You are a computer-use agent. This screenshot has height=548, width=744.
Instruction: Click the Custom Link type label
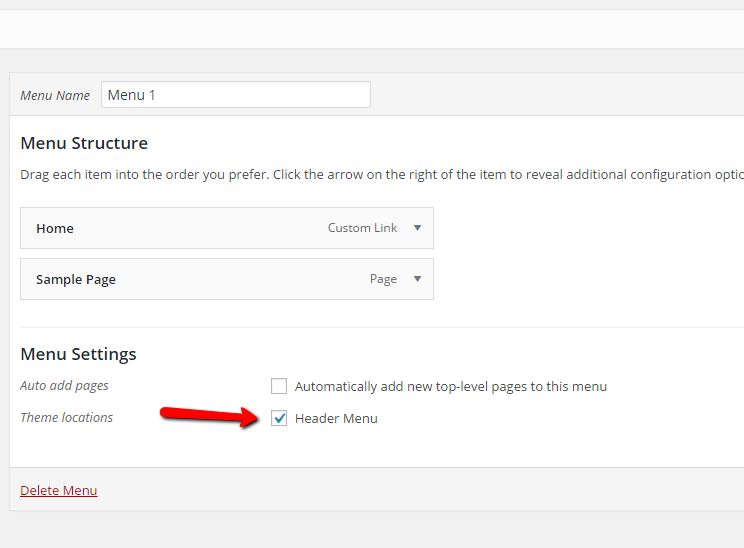(363, 228)
